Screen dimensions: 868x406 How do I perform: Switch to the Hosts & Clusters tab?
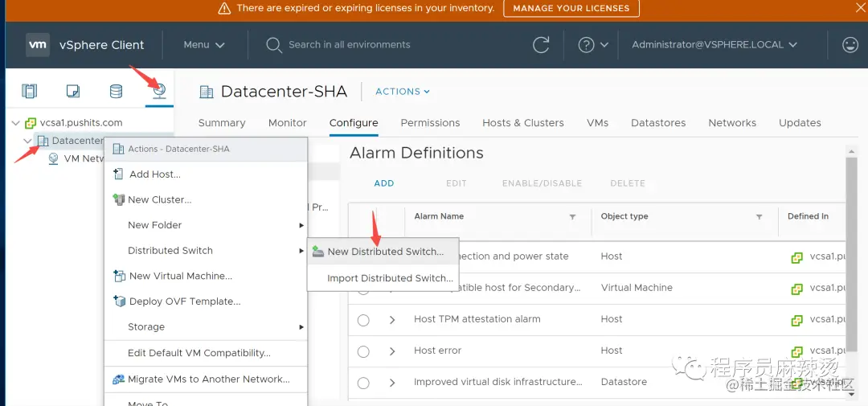point(523,123)
